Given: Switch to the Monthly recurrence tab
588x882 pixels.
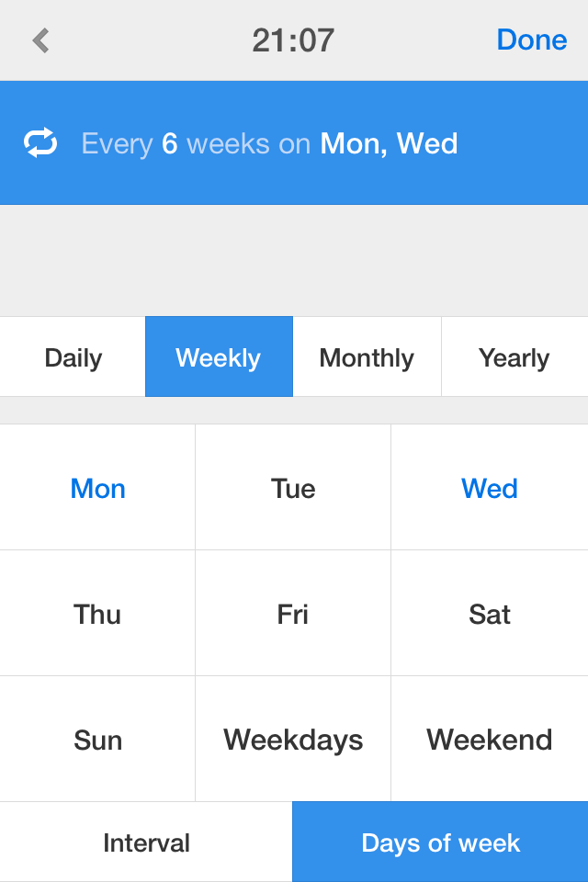Looking at the screenshot, I should point(366,357).
